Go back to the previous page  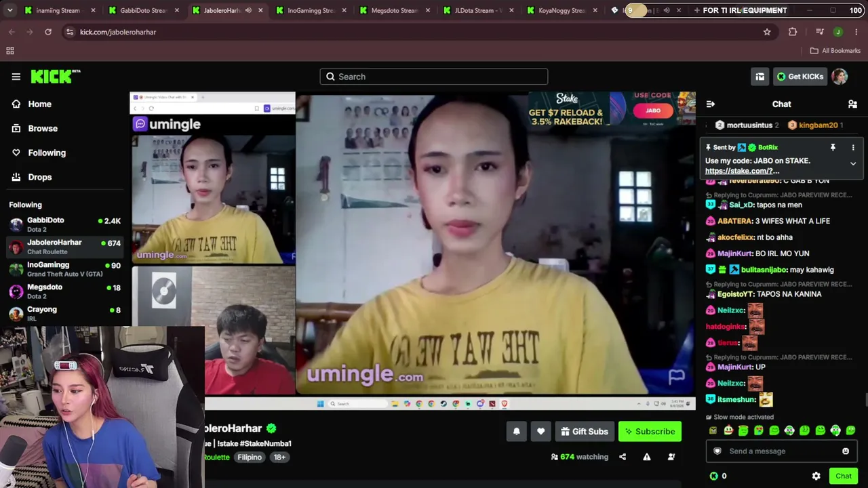pyautogui.click(x=12, y=32)
